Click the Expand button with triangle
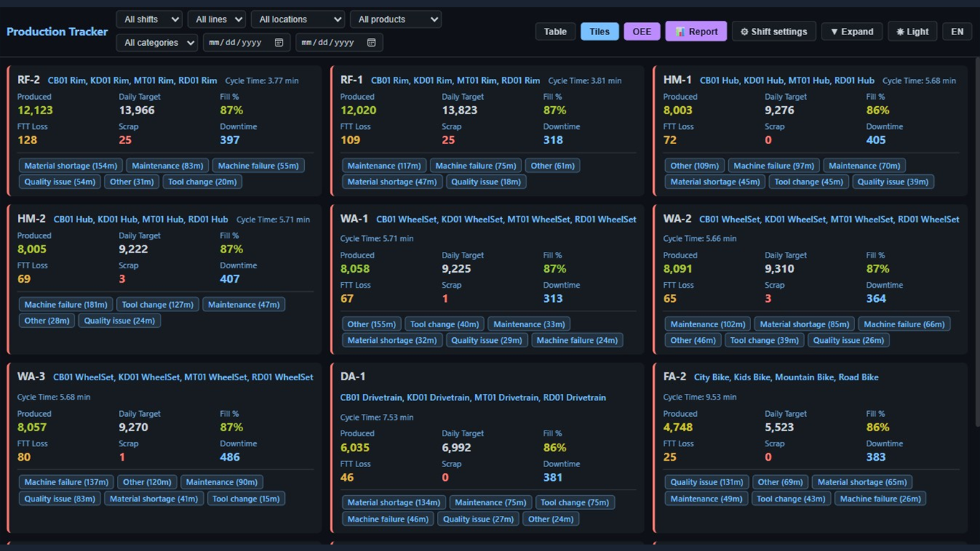 (x=852, y=32)
